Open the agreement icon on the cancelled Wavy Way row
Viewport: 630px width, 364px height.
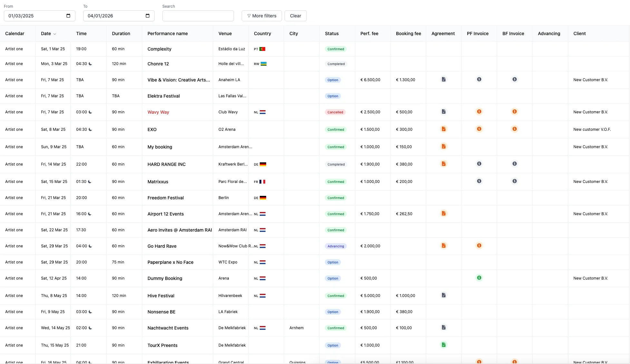[444, 111]
